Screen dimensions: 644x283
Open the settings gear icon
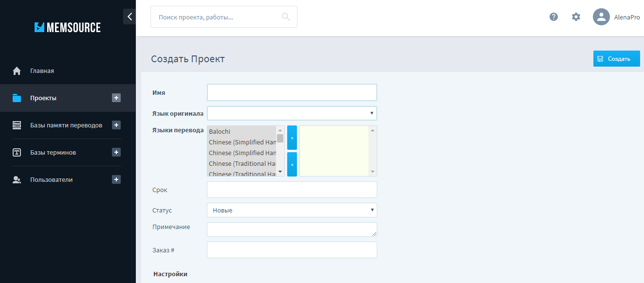pos(576,17)
